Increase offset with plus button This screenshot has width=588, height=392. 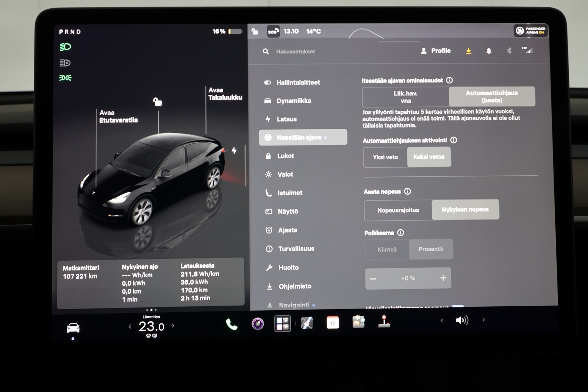point(443,278)
